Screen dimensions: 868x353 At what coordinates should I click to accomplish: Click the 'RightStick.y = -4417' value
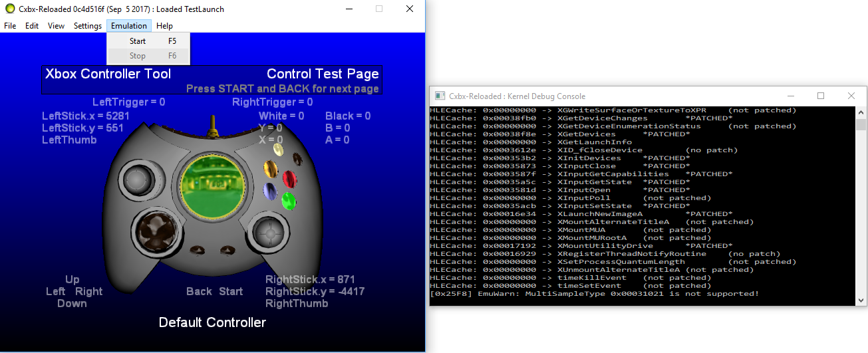[315, 291]
